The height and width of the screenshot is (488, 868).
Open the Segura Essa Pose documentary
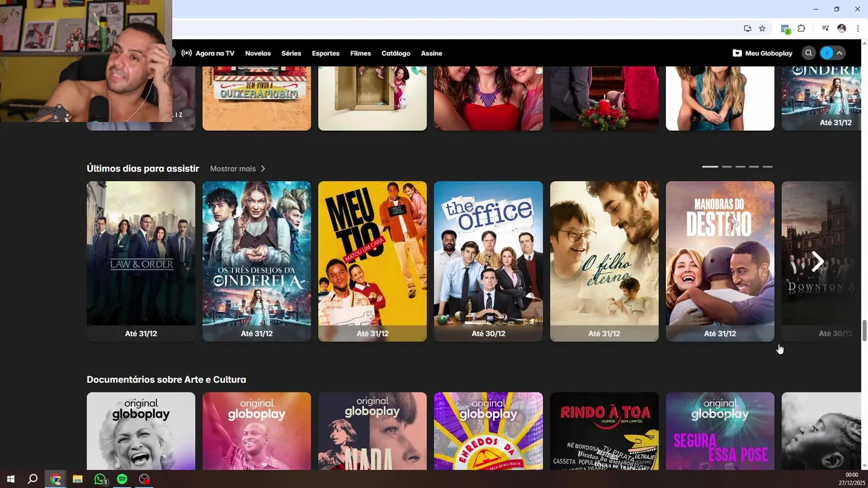point(720,431)
